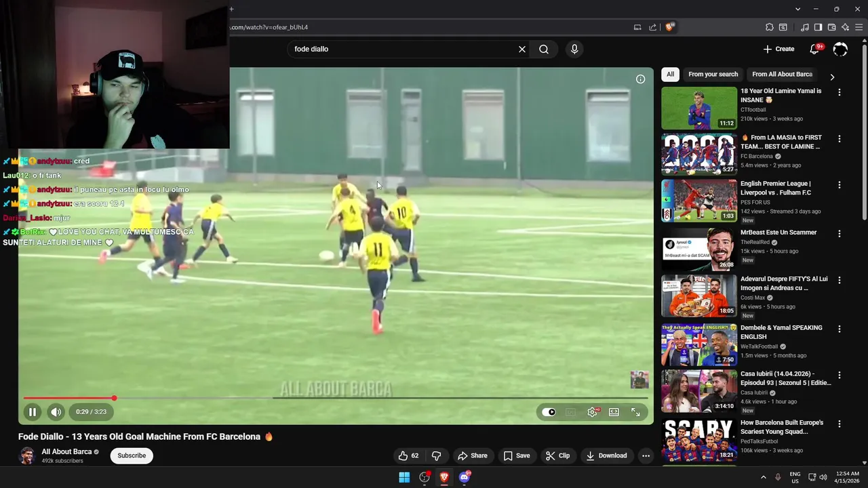The height and width of the screenshot is (488, 868).
Task: Enter fullscreen mode
Action: tap(635, 412)
